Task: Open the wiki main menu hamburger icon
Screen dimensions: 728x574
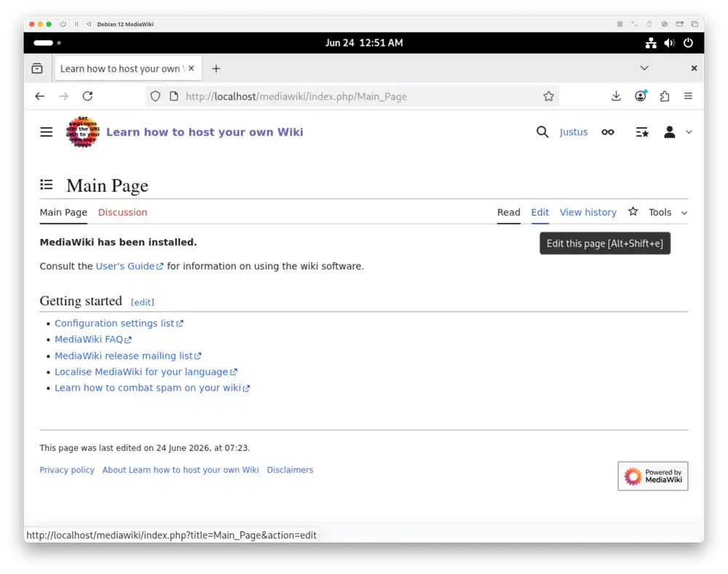Action: [x=46, y=133]
